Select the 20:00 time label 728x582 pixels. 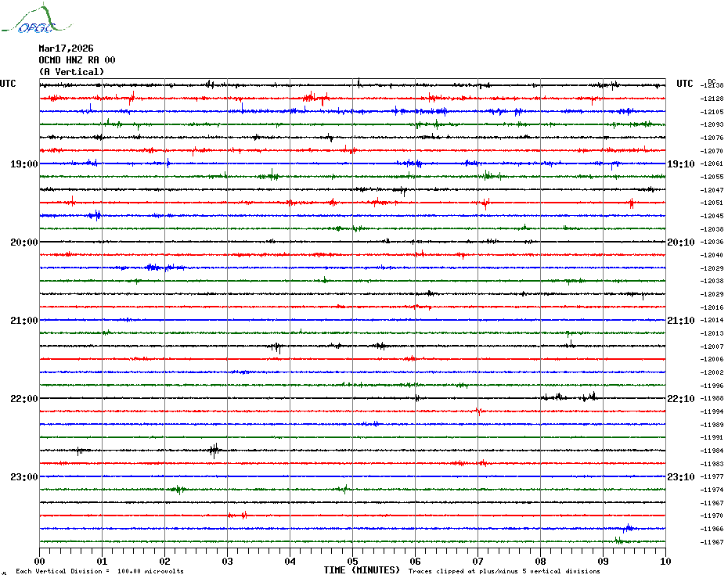24,242
